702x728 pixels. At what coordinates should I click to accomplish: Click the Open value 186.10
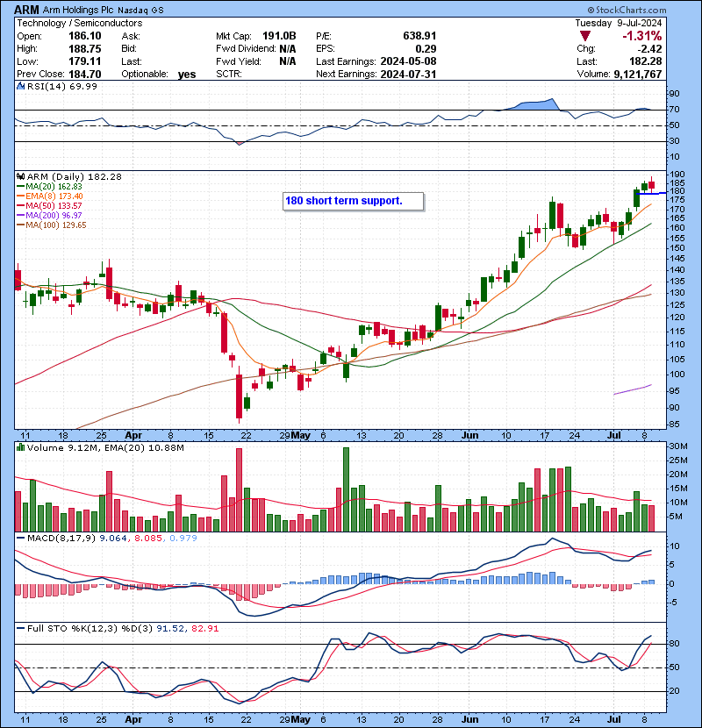tap(85, 36)
